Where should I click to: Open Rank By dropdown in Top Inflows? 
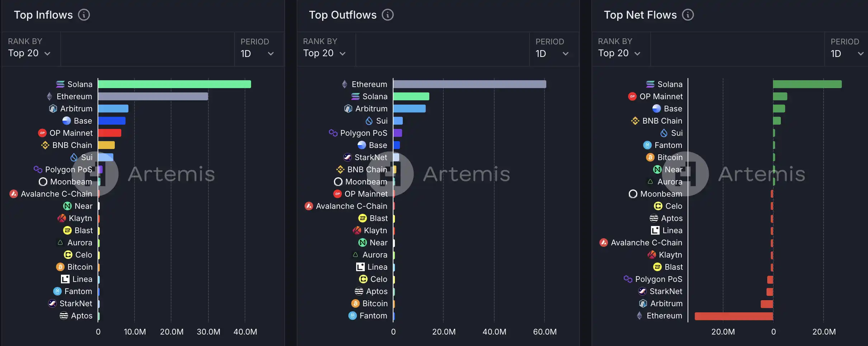click(29, 53)
